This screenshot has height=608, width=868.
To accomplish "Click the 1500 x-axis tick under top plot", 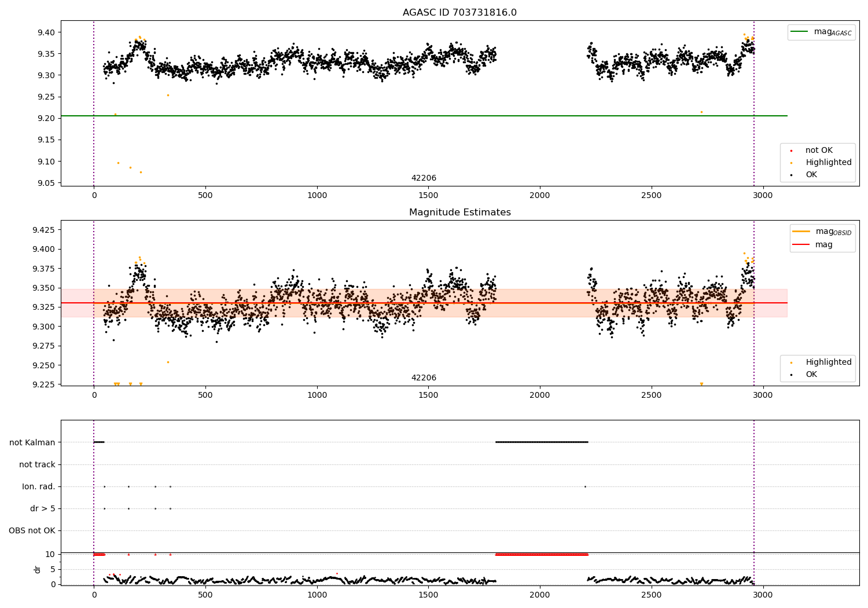I will (x=428, y=195).
